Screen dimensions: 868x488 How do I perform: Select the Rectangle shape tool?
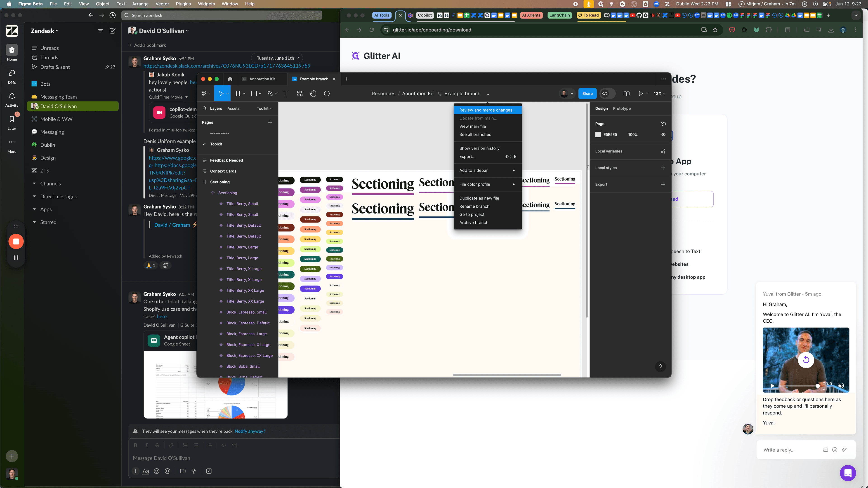[x=254, y=94]
